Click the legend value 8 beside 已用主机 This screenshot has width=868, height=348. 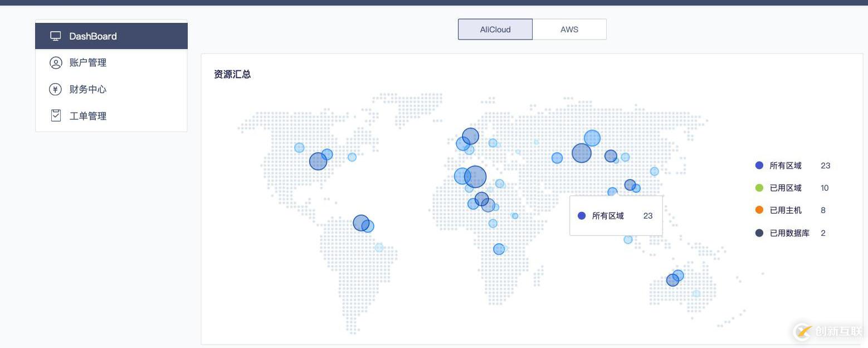pos(823,210)
